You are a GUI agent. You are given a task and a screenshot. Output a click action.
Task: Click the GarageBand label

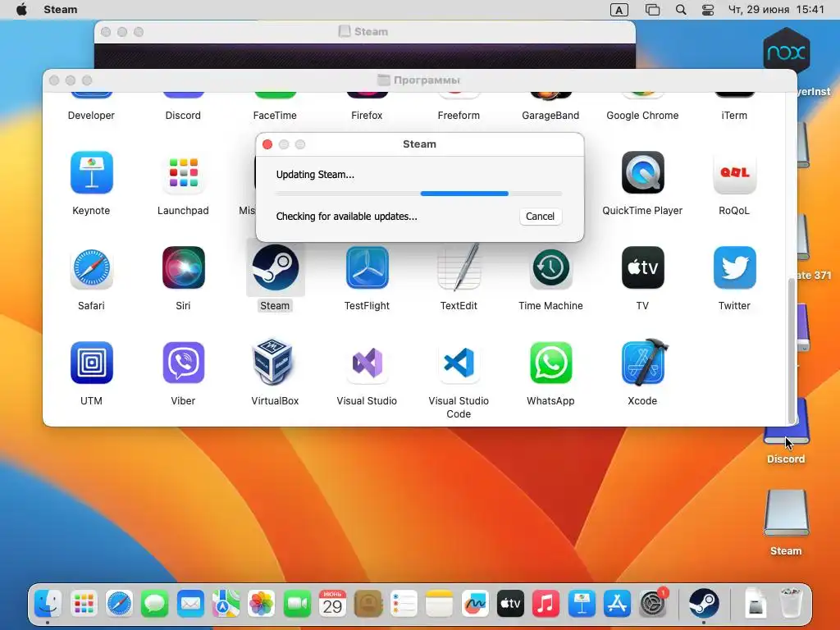pyautogui.click(x=550, y=115)
